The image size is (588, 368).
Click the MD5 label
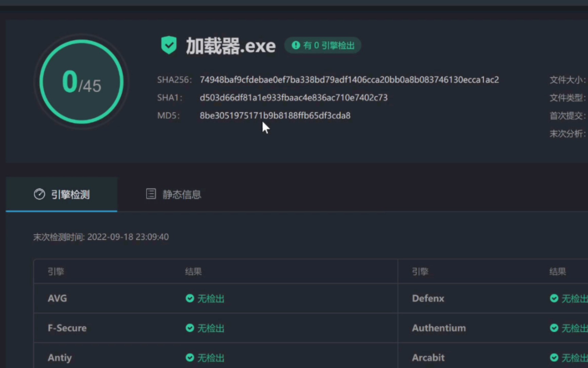pyautogui.click(x=168, y=116)
